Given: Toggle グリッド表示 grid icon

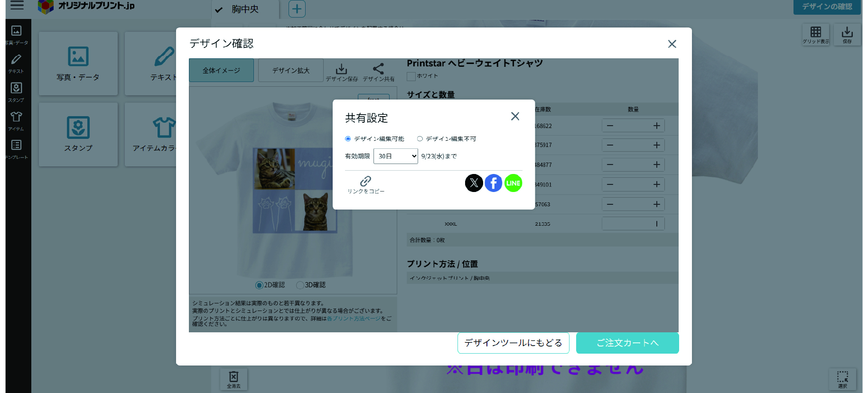Looking at the screenshot, I should pyautogui.click(x=816, y=35).
